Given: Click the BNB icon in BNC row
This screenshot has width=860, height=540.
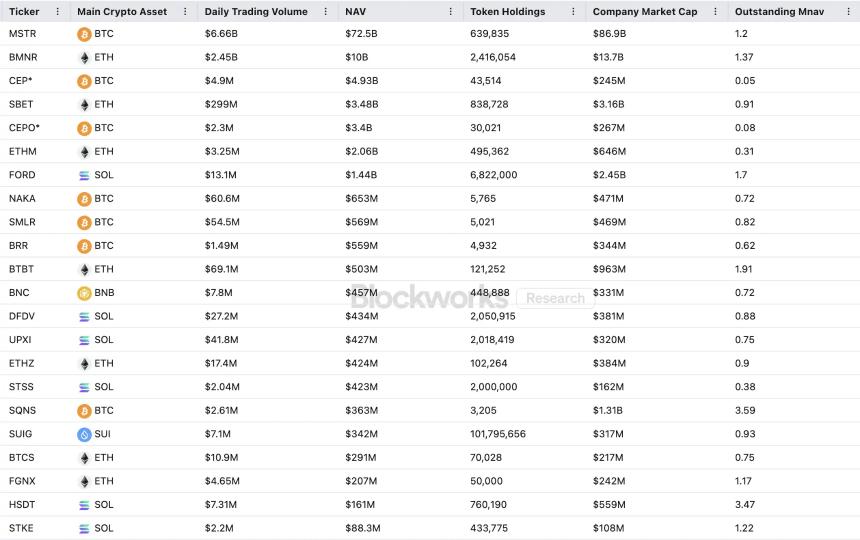Looking at the screenshot, I should click(x=84, y=293).
